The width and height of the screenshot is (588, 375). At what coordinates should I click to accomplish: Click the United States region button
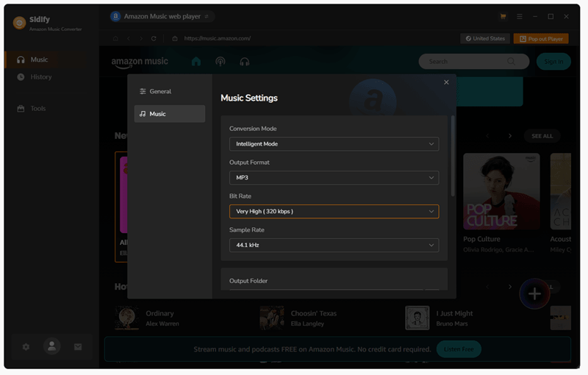tap(485, 39)
